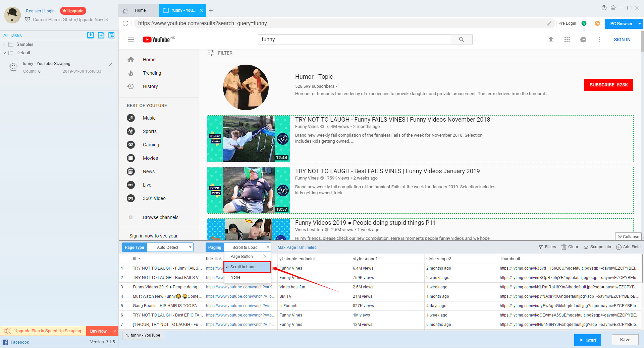Click the Facebook icon in the footer
Screen dimensions: 644x348
tap(5, 342)
